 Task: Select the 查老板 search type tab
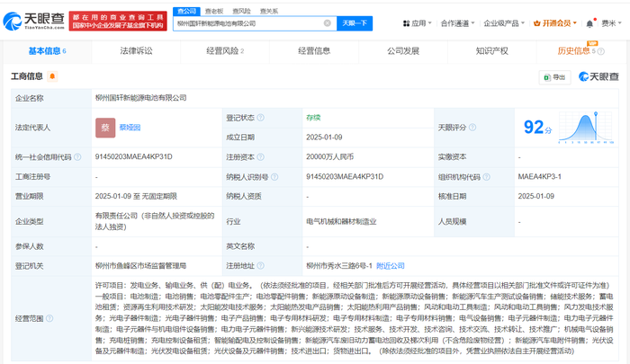coord(214,10)
